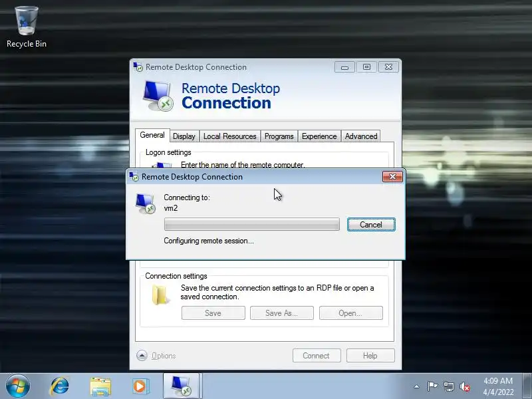This screenshot has width=532, height=399.
Task: Open the network status tray icon
Action: (x=448, y=386)
